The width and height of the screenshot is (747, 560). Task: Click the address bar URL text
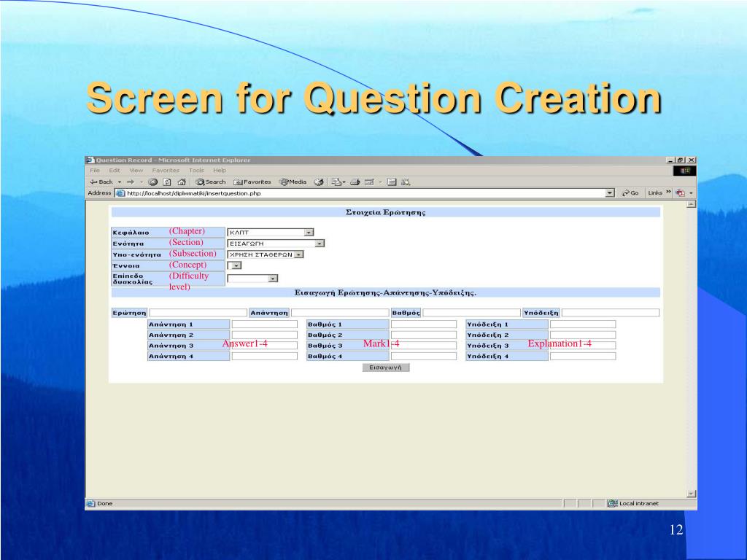coord(194,193)
